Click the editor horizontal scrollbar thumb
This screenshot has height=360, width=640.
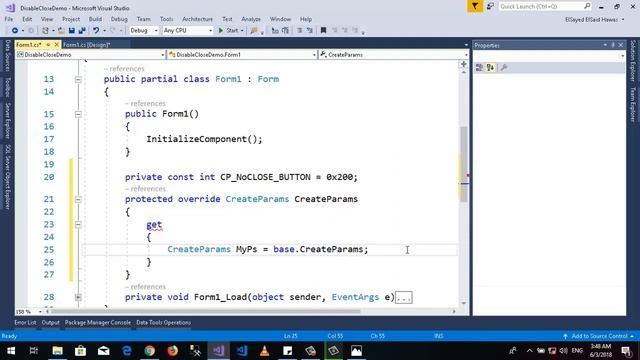pos(205,312)
